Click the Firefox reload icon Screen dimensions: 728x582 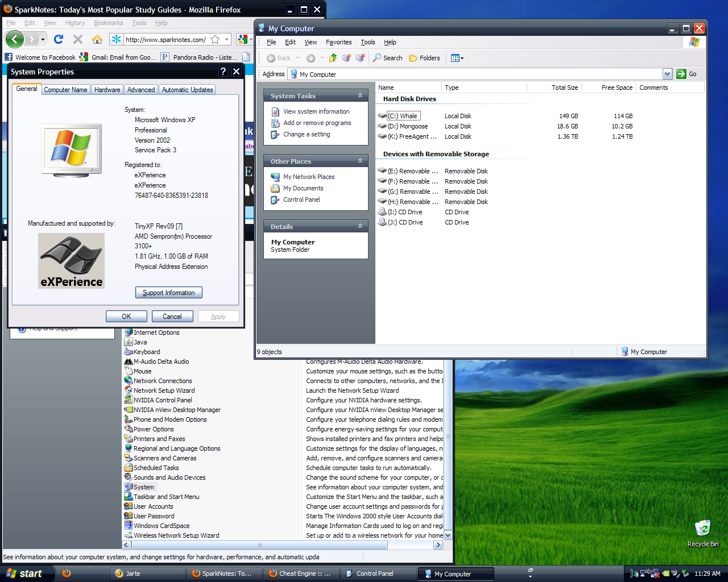click(x=59, y=39)
